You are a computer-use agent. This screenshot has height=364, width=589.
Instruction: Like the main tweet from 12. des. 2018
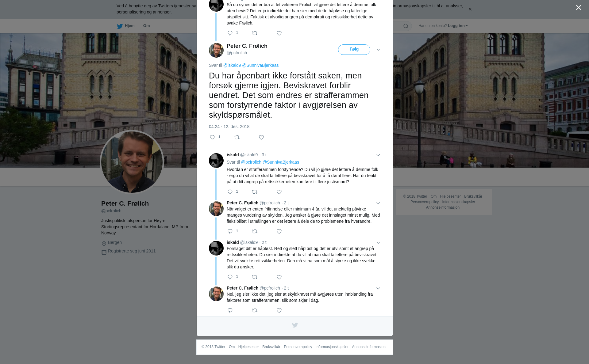(x=261, y=138)
